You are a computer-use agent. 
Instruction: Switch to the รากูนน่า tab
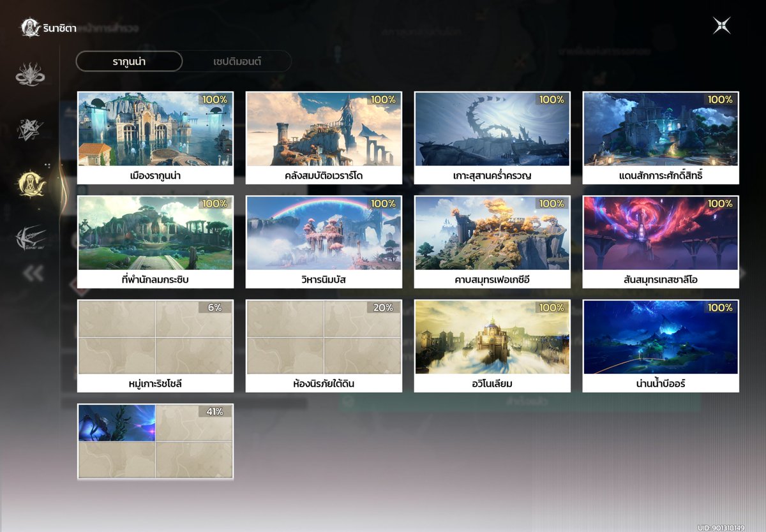click(129, 61)
